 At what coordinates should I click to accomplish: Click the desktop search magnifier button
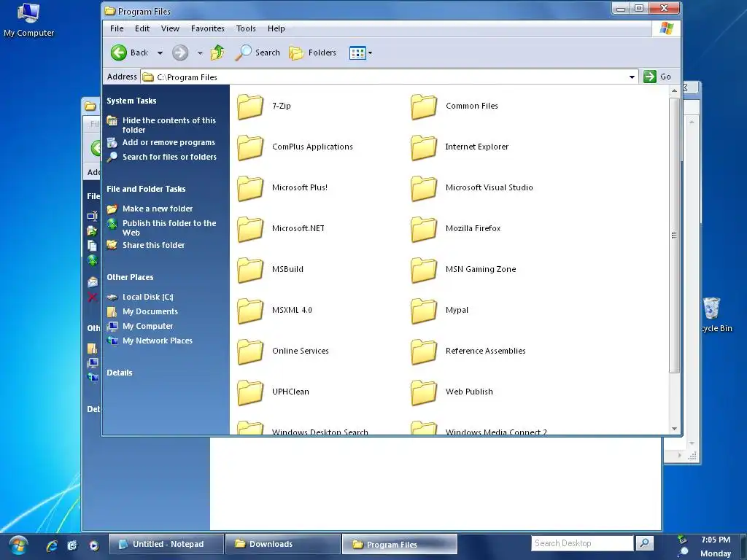(x=644, y=542)
